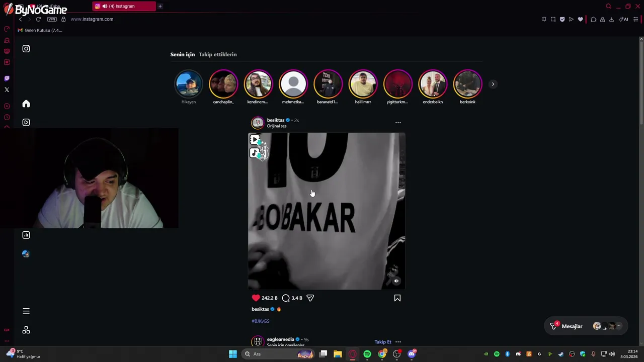Open Windows Start menu
644x362 pixels.
click(233, 354)
